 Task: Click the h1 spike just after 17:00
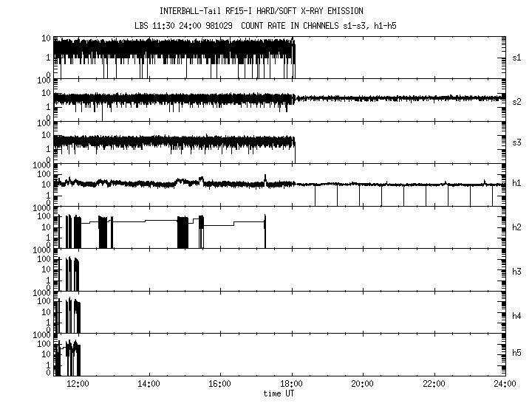click(x=265, y=177)
